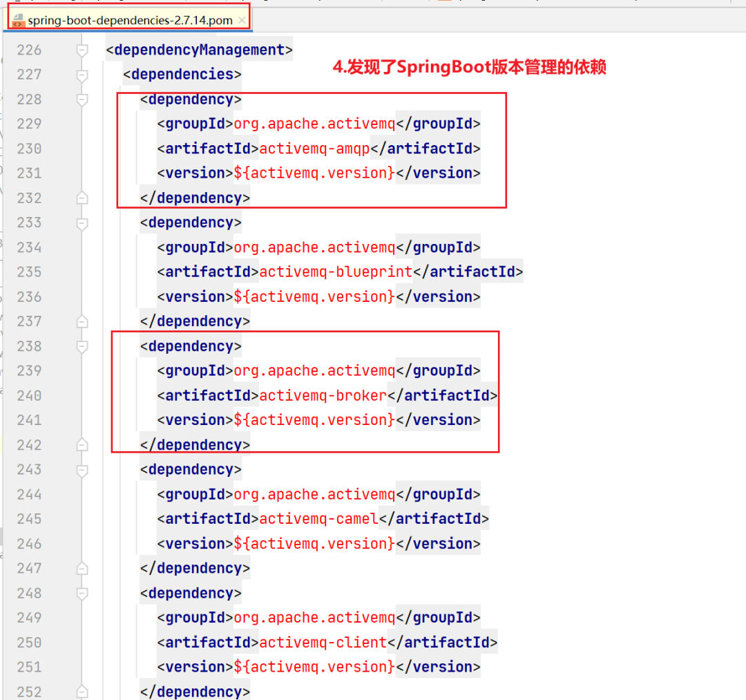
Task: Click line number 240 in gutter
Action: point(29,396)
